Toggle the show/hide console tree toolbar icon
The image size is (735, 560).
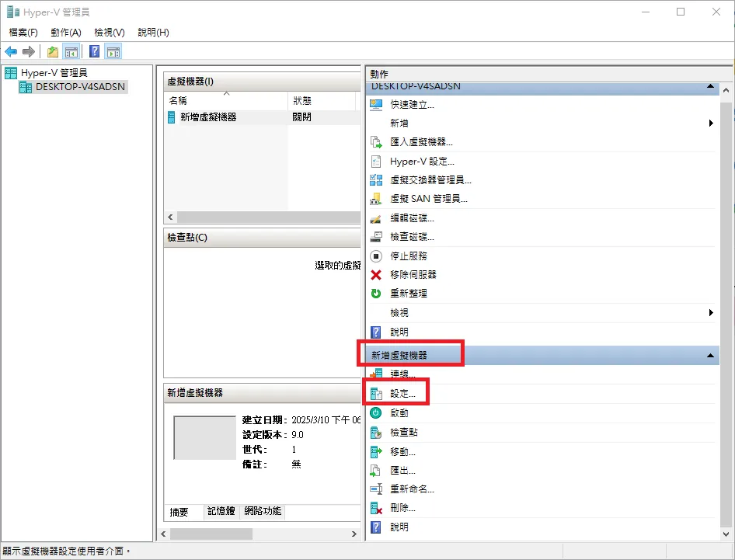71,51
